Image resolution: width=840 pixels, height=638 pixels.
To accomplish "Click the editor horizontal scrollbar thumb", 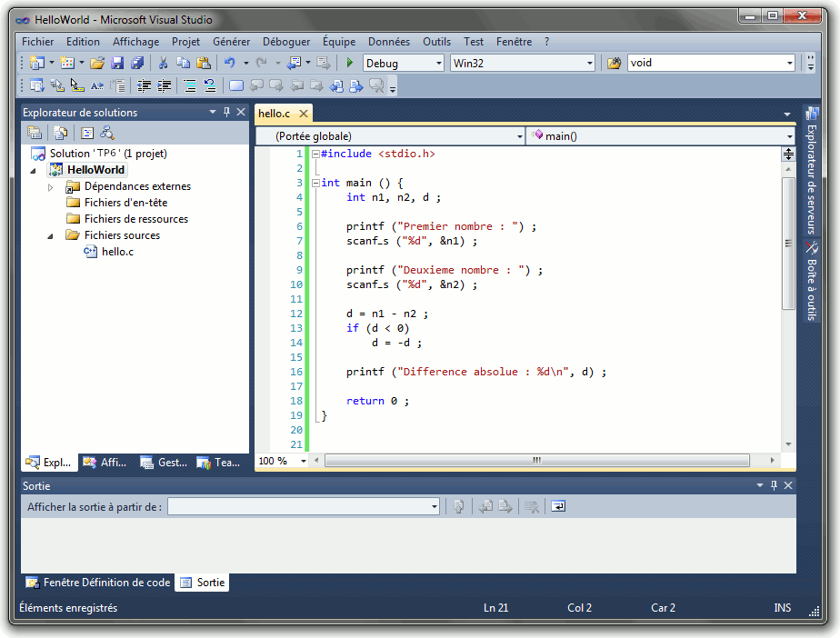I will click(x=536, y=461).
